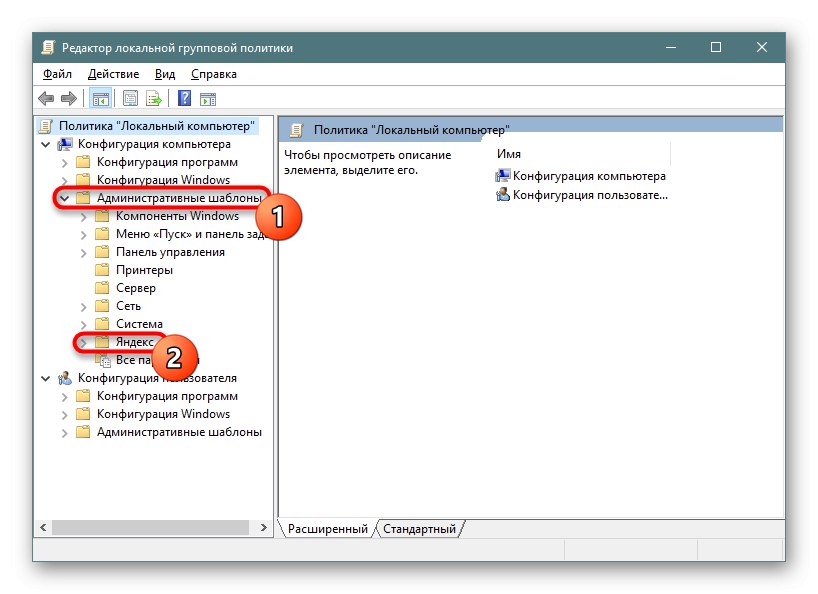Click the folder icon next to Яндекс
818x594 pixels.
[102, 342]
